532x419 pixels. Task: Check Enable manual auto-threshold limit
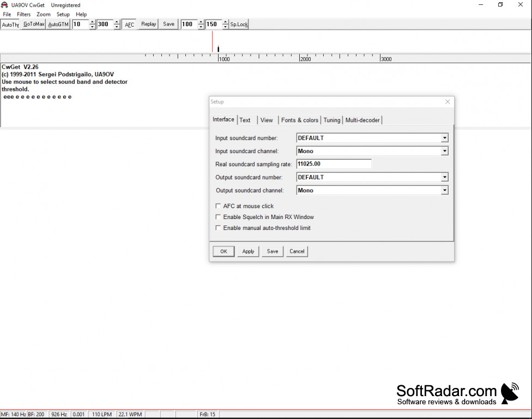(x=218, y=228)
